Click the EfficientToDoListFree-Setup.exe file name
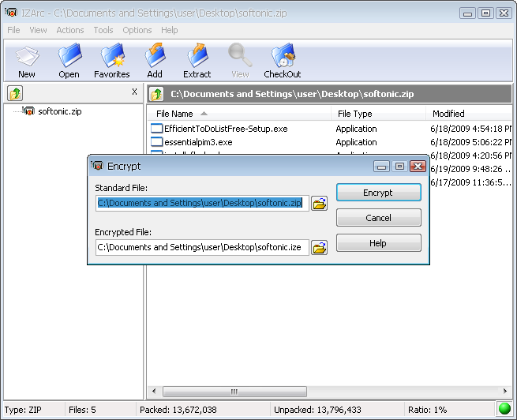 pyautogui.click(x=226, y=129)
